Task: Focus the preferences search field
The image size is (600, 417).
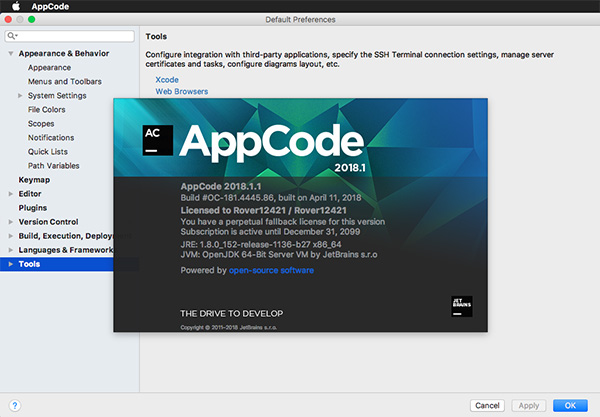Action: [70, 36]
